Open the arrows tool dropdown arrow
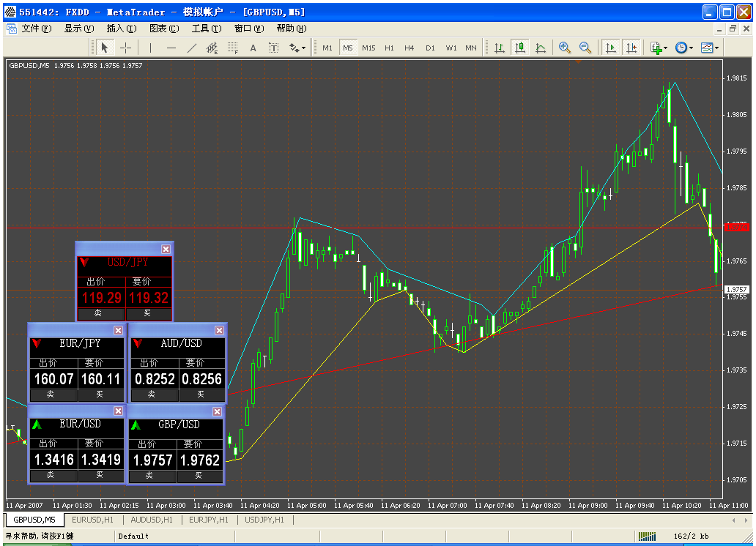 [x=303, y=48]
